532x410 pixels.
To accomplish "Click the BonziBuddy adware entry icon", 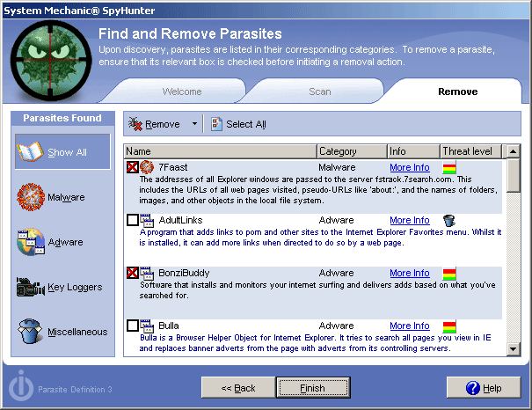I will tap(148, 273).
